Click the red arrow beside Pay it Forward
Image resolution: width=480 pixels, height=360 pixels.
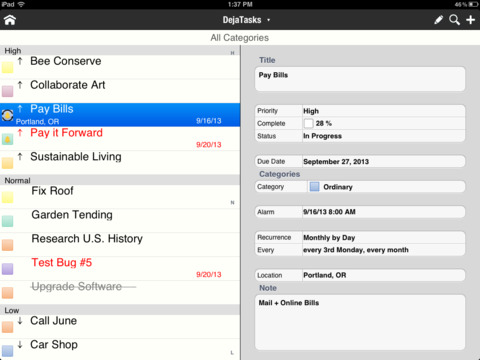[x=20, y=133]
